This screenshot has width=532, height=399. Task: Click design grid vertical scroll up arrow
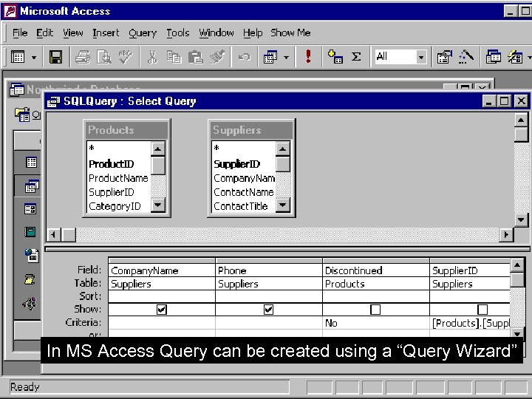(x=516, y=265)
